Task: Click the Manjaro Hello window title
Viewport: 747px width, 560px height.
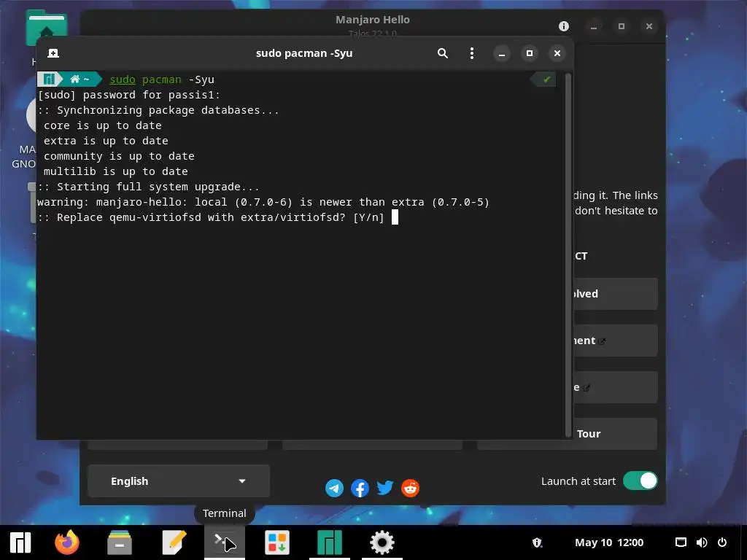Action: pyautogui.click(x=373, y=20)
